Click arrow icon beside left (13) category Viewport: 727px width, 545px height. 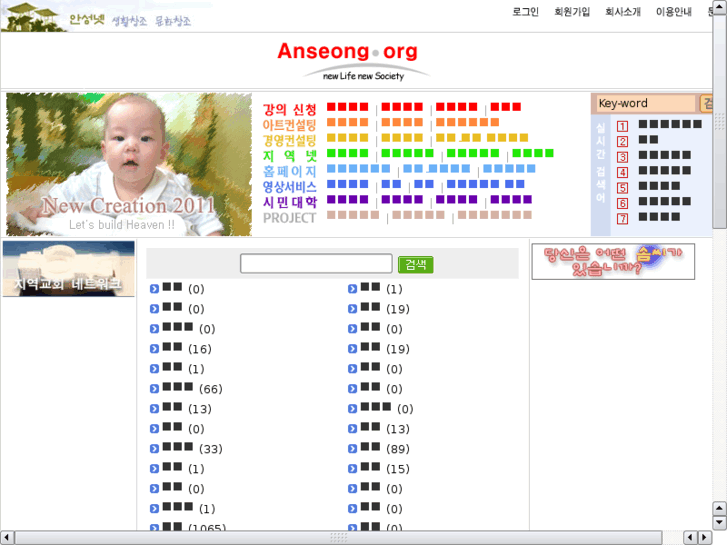click(154, 409)
